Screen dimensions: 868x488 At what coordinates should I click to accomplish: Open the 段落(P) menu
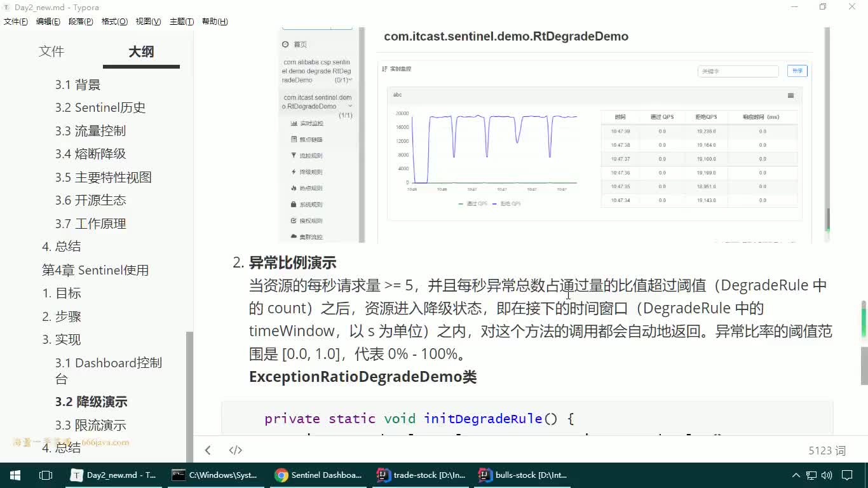tap(81, 21)
